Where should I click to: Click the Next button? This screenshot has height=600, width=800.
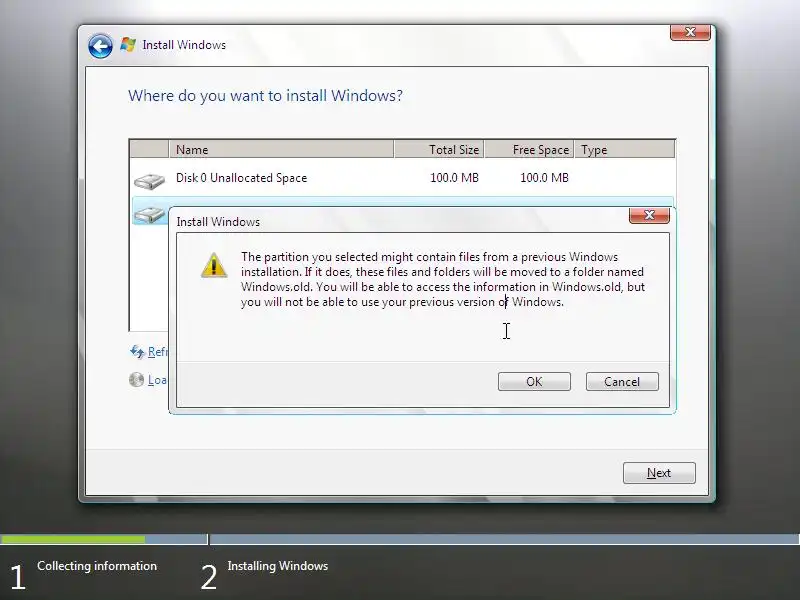pyautogui.click(x=659, y=473)
